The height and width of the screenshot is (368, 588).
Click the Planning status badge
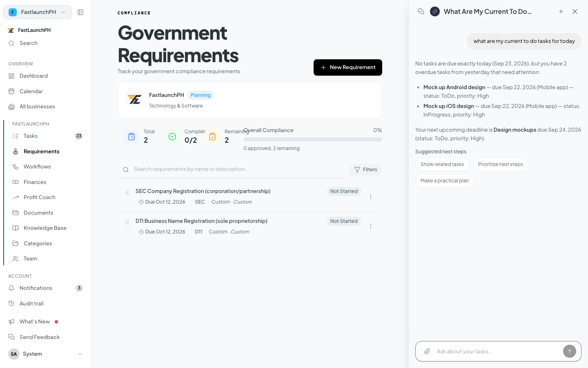pyautogui.click(x=200, y=95)
